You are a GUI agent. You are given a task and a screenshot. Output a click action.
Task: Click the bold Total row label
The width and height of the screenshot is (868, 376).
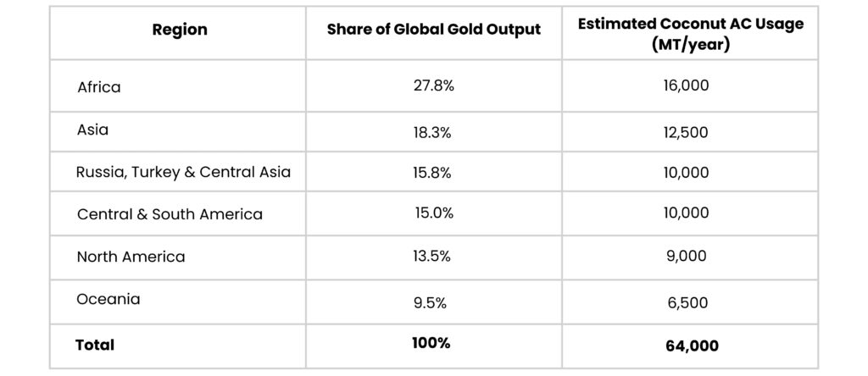[95, 345]
